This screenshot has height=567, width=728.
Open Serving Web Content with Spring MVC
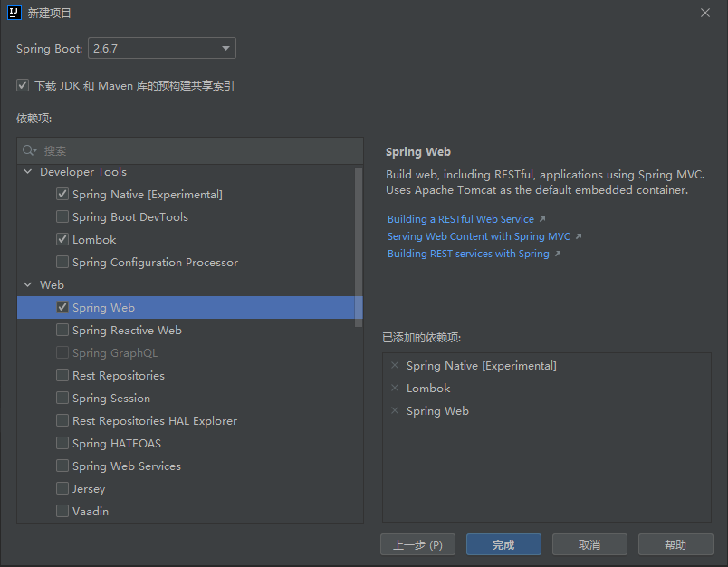point(479,236)
